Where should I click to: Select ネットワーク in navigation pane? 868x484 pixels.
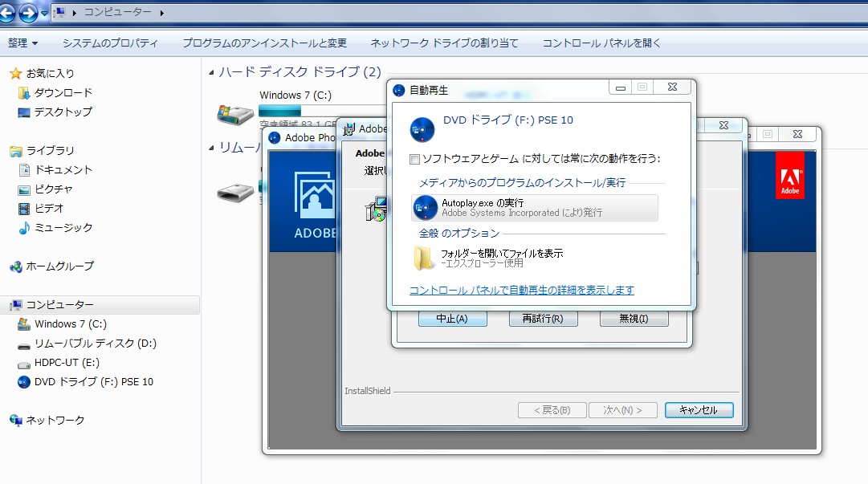55,421
